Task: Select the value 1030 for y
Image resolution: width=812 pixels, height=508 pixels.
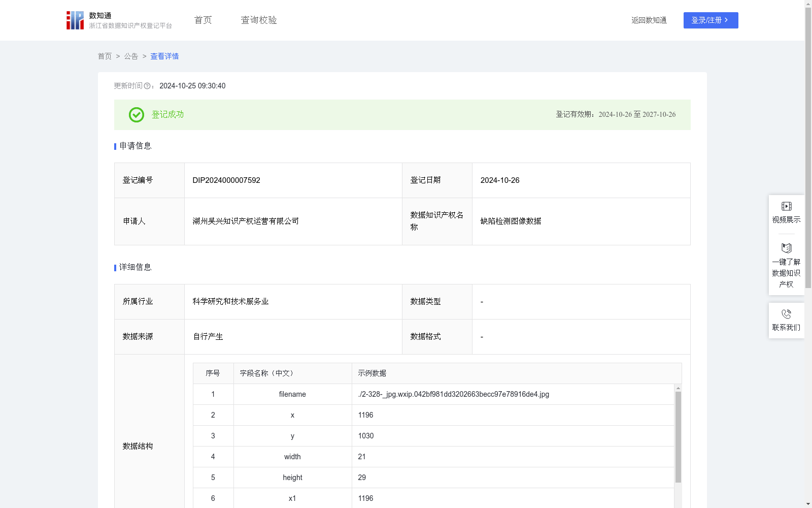Action: pos(366,436)
